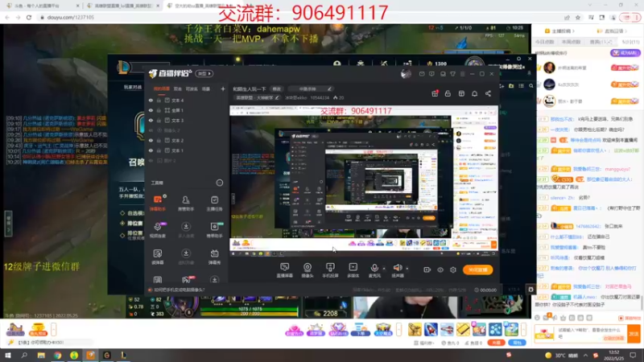Open the gift box icon with red badge

click(435, 93)
